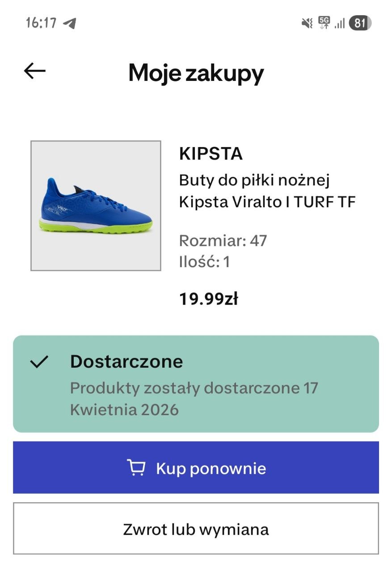Tap the battery level indicator showing 81
The image size is (392, 572).
(360, 23)
